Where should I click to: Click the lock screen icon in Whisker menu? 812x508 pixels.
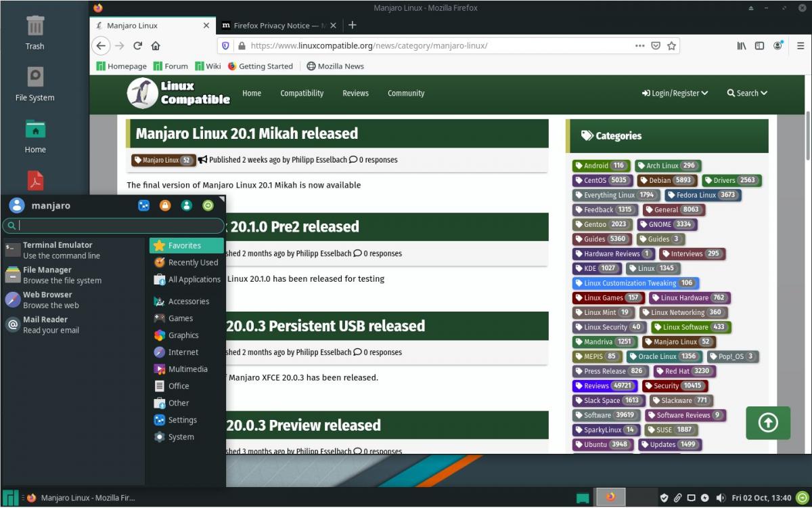165,206
